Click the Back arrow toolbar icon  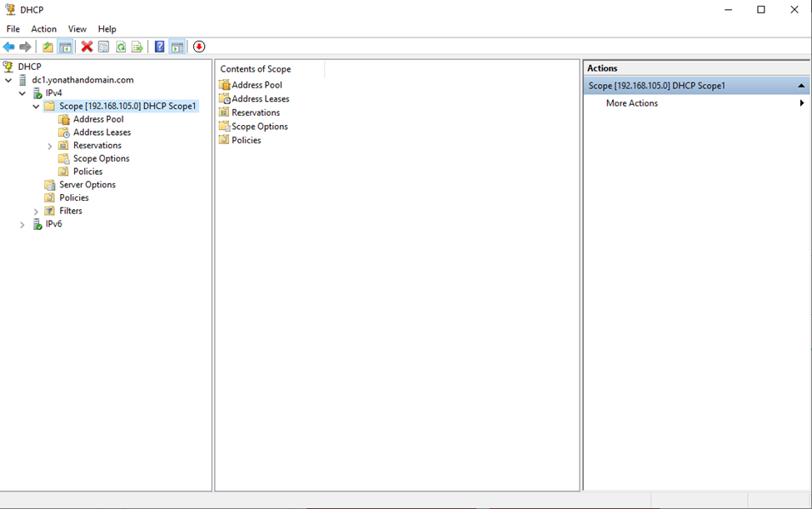click(x=9, y=47)
